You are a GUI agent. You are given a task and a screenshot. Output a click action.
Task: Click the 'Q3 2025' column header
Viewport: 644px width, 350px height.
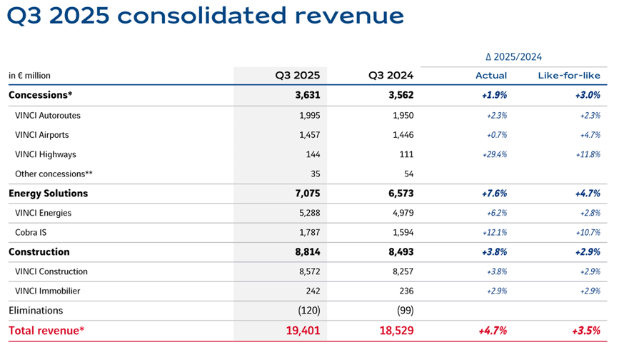(x=297, y=76)
